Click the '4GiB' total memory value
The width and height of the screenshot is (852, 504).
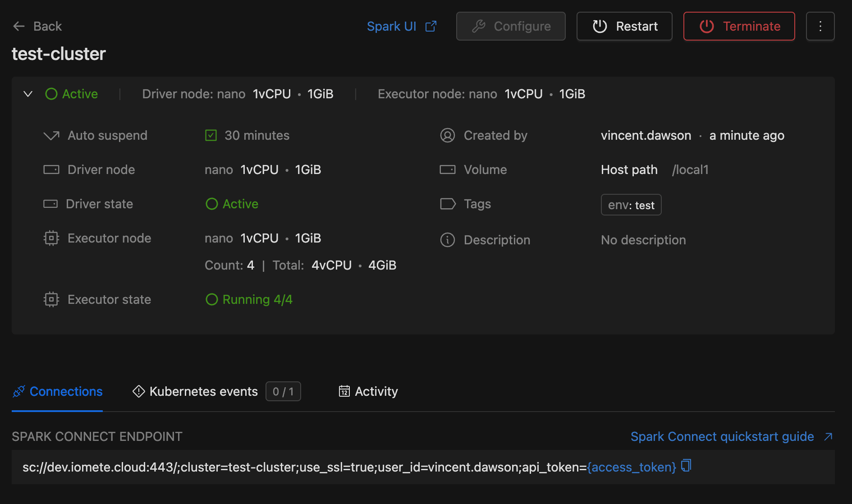click(x=382, y=265)
